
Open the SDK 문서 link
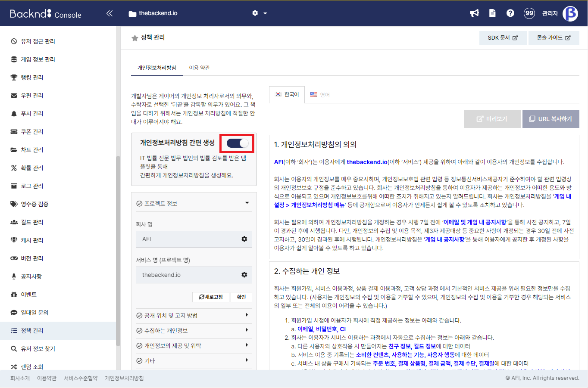[503, 37]
